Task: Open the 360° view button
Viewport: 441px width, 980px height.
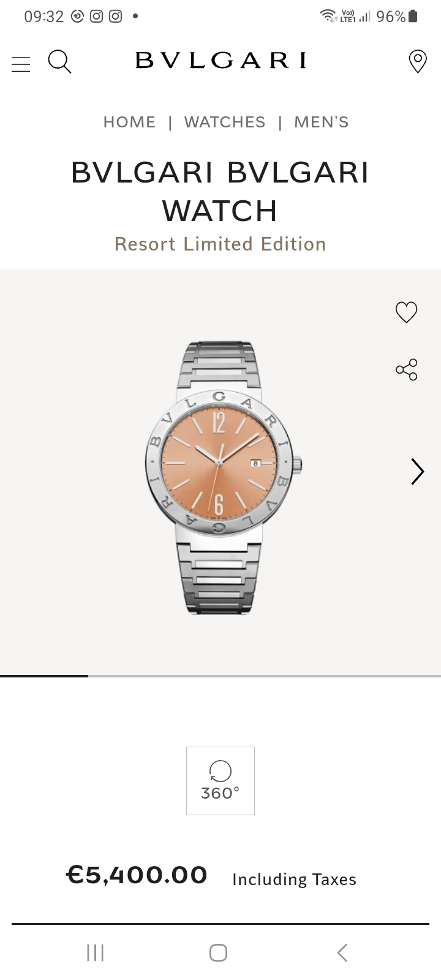Action: click(x=221, y=781)
